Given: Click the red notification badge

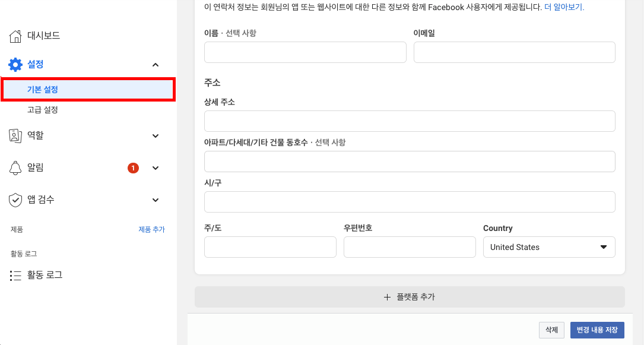Looking at the screenshot, I should pos(133,168).
